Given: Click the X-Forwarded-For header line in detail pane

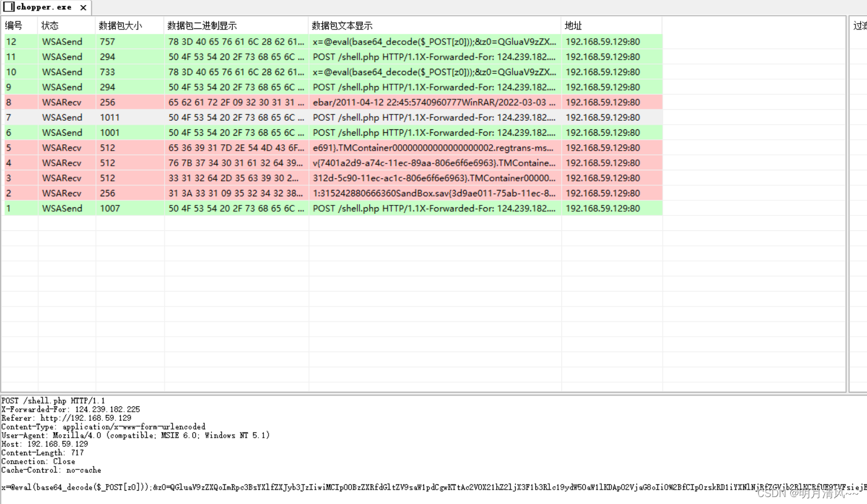Looking at the screenshot, I should pos(70,409).
